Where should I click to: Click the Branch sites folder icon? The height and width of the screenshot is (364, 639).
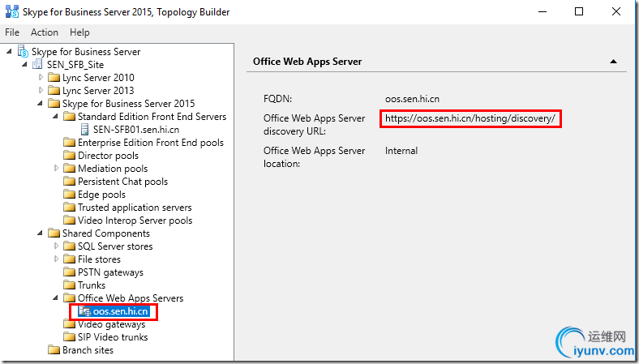(54, 350)
